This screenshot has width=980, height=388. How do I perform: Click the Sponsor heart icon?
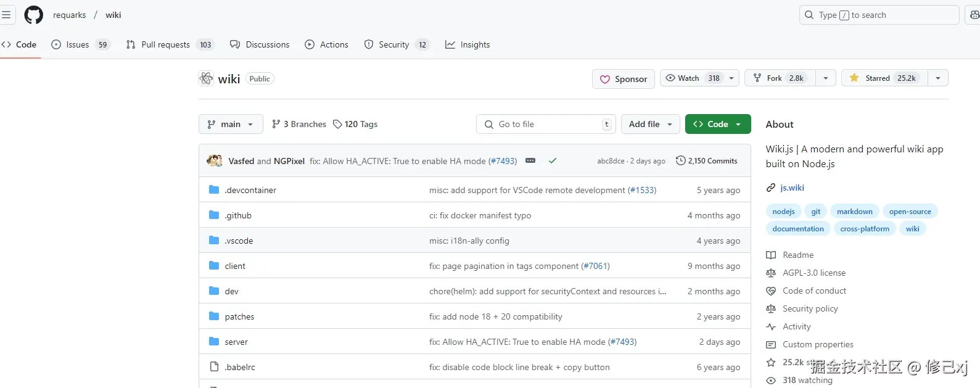[605, 79]
